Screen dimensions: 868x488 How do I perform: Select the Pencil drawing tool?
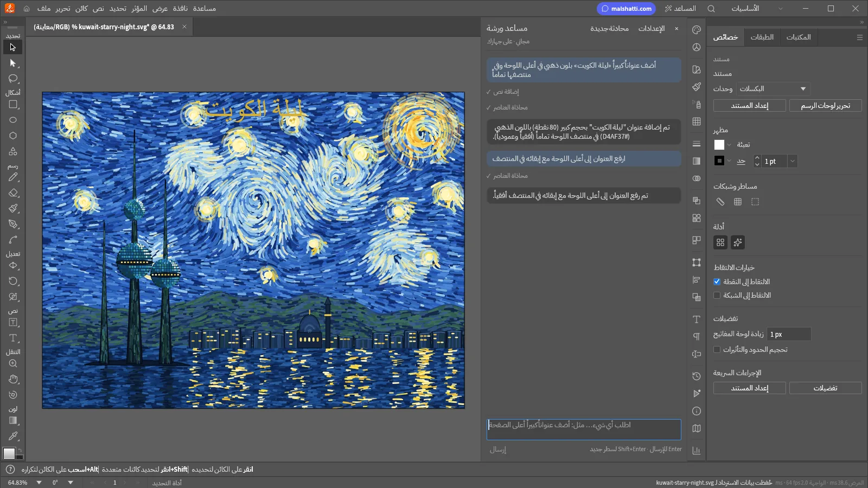[x=13, y=177]
